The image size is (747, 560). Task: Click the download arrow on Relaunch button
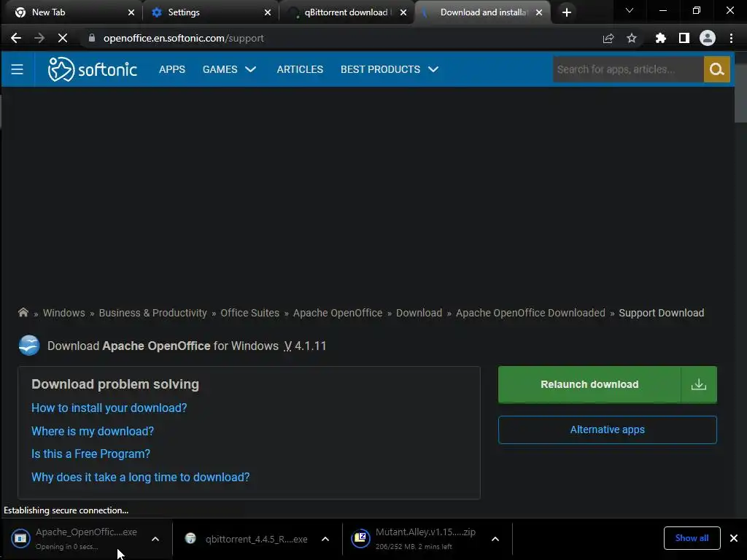click(698, 384)
